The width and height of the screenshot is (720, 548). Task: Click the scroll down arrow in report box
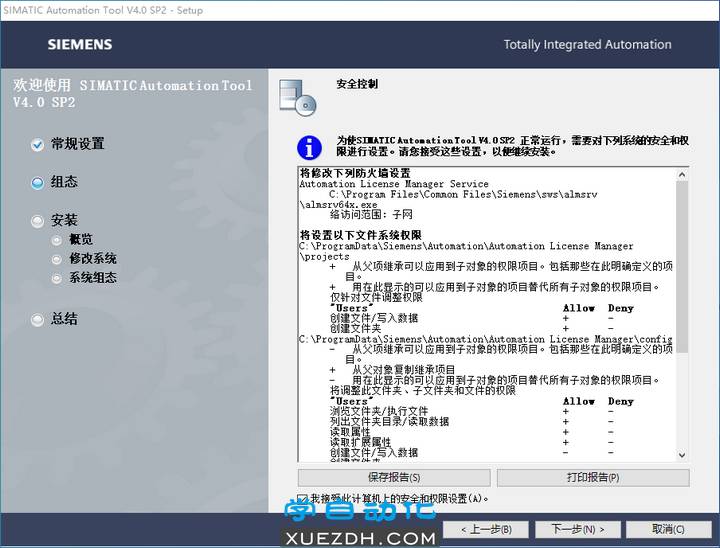[x=682, y=455]
